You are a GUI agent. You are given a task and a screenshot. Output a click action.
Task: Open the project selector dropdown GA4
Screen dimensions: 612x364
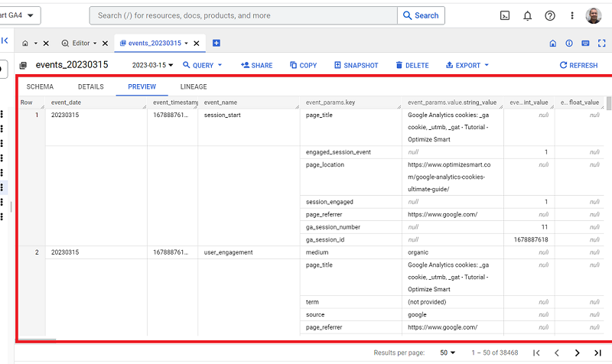click(18, 15)
